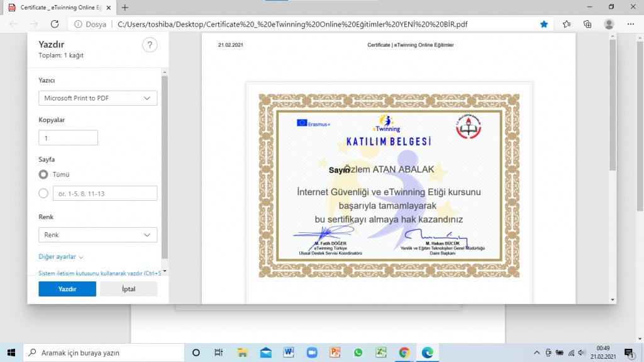Viewport: 644px width, 362px height.
Task: Select the custom page range radio button
Action: pyautogui.click(x=43, y=193)
